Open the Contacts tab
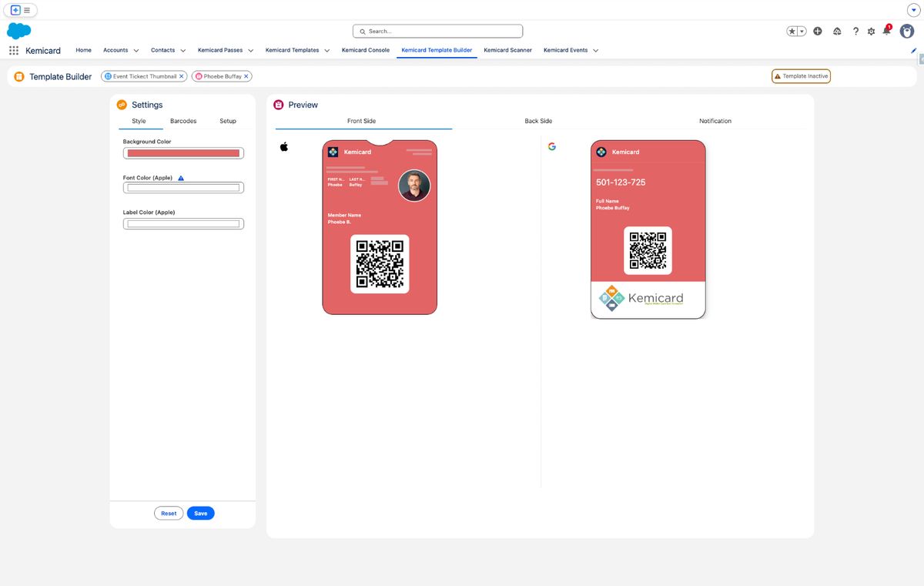 click(x=162, y=50)
